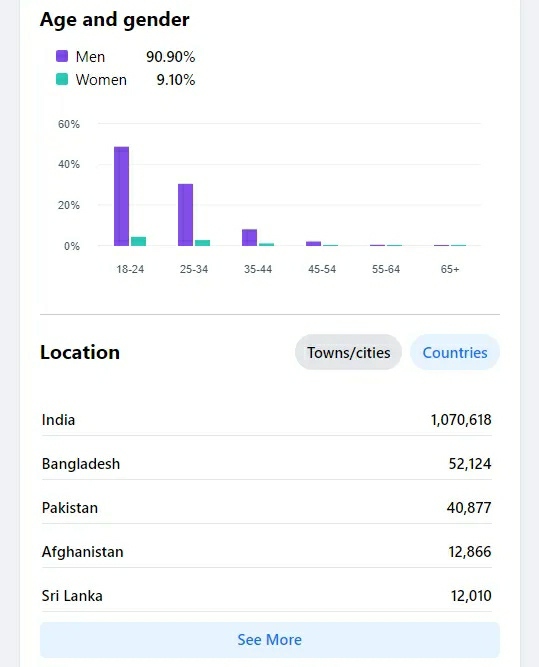This screenshot has height=667, width=539.
Task: Click the teal Women bar for 25-34
Action: [202, 243]
